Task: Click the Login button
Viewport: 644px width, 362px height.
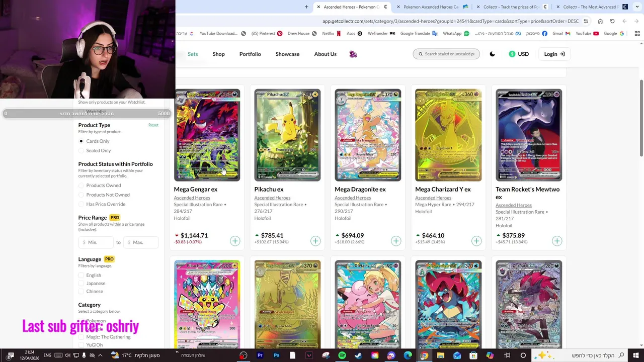Action: tap(554, 54)
